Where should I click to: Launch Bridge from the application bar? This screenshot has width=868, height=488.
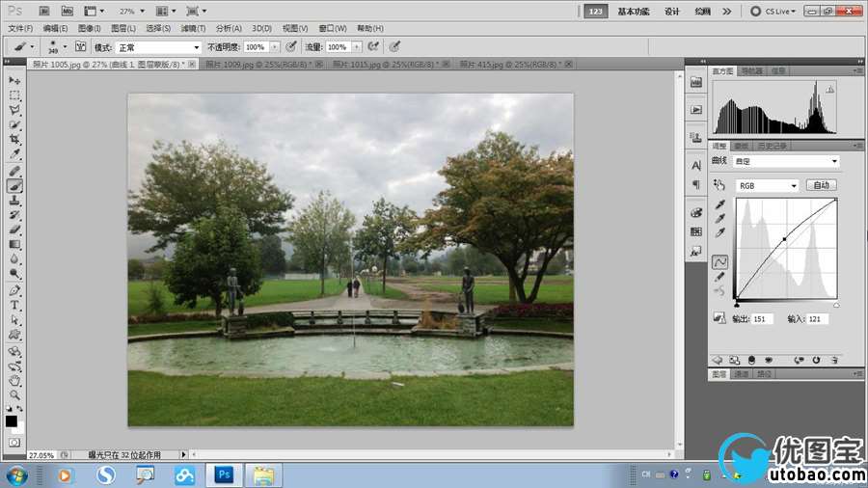[43, 11]
